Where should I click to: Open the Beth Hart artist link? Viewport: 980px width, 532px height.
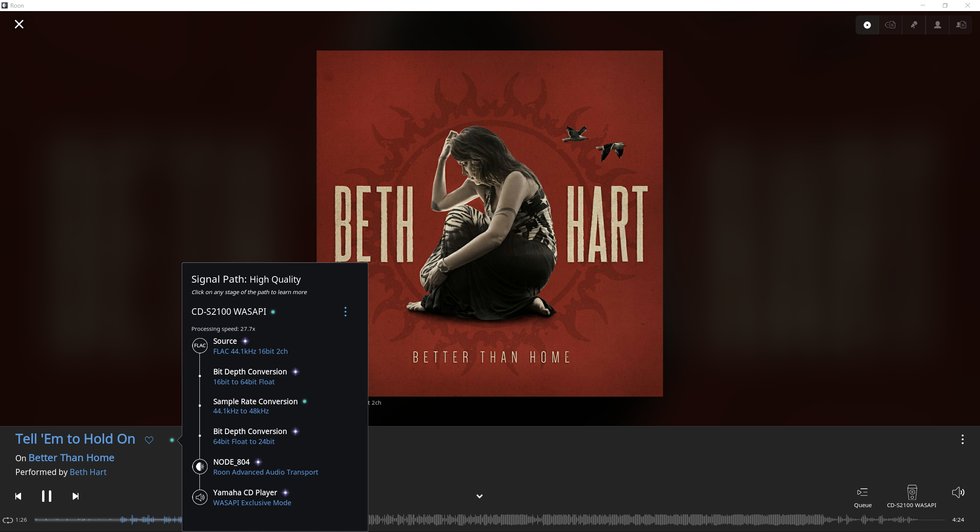pyautogui.click(x=88, y=472)
